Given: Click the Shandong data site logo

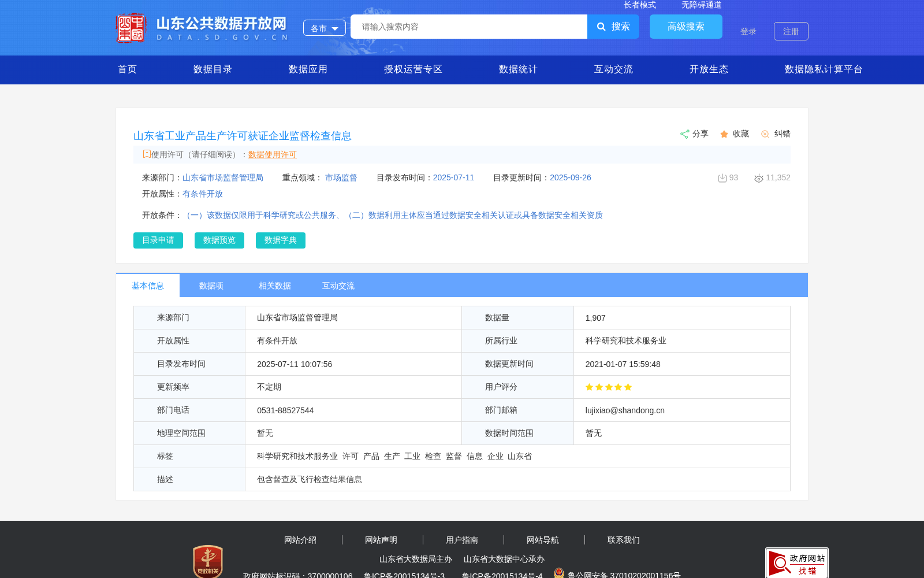Looking at the screenshot, I should coord(202,28).
